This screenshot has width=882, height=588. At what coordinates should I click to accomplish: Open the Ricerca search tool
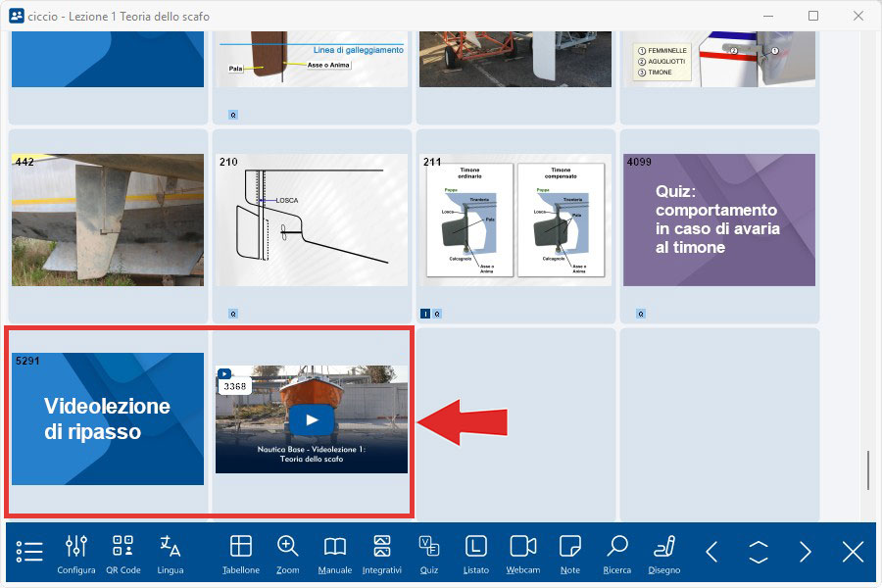click(617, 552)
